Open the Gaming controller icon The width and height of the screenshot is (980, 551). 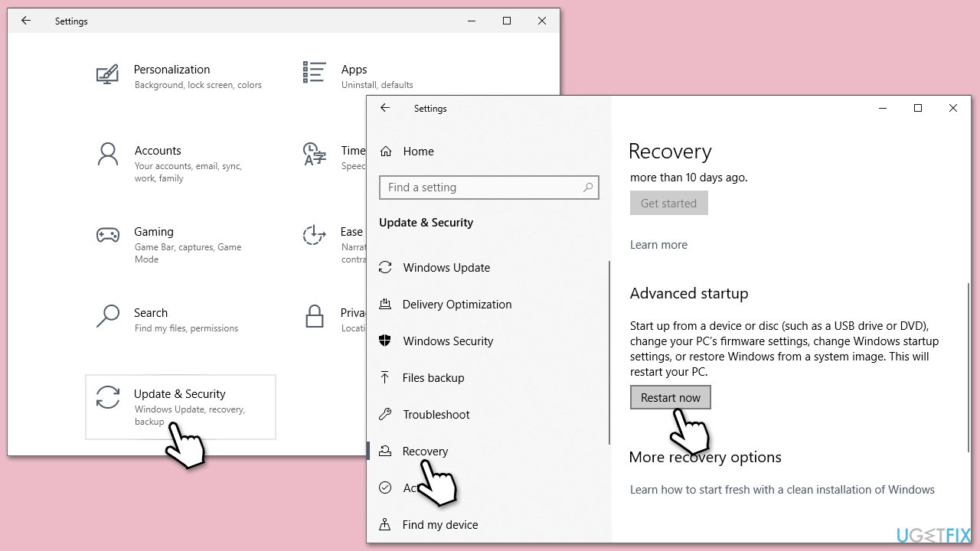[107, 235]
